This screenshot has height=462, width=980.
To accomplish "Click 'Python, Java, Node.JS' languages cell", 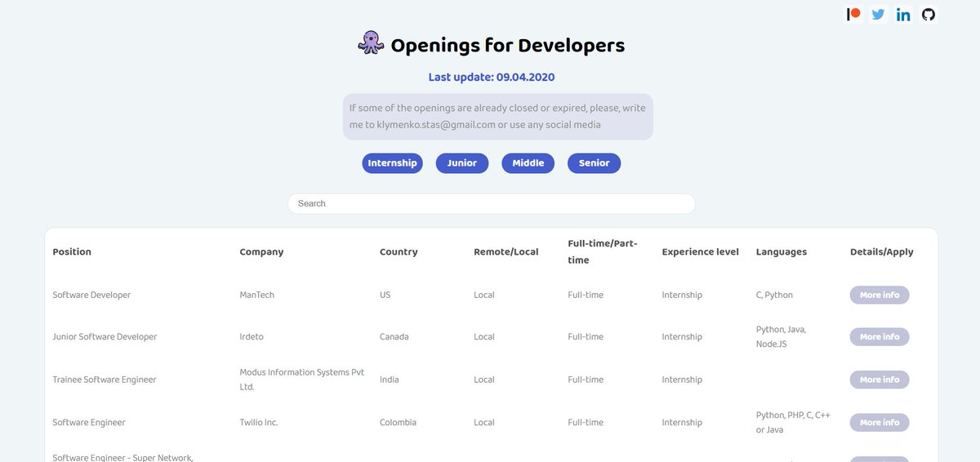I will pos(782,336).
